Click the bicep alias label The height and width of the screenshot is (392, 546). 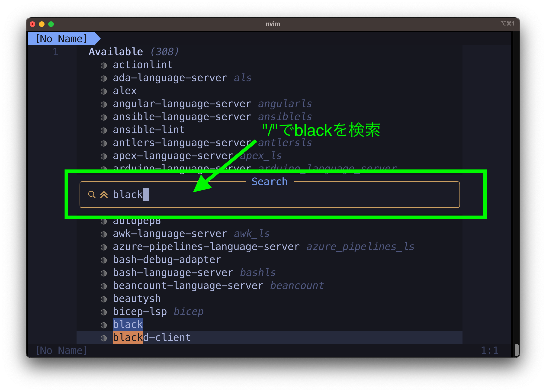189,312
